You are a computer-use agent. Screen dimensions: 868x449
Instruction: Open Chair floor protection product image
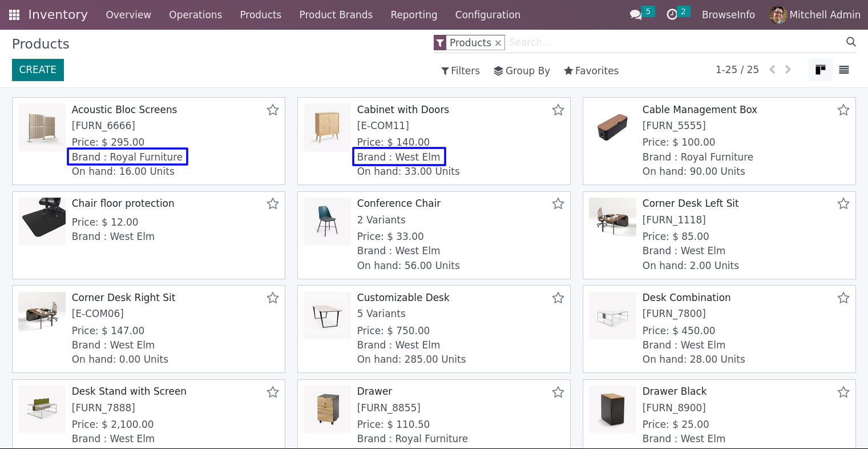[42, 221]
